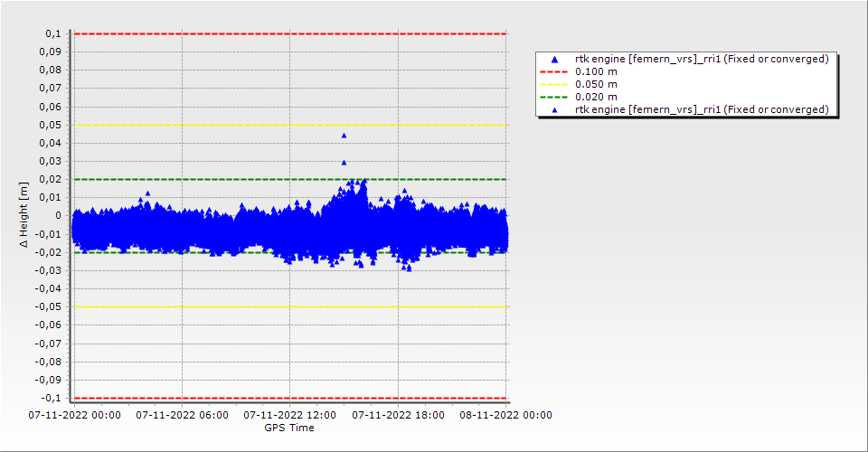This screenshot has height=452, width=868.
Task: Click the 07-11-2022 12:00 time axis label
Action: point(289,416)
